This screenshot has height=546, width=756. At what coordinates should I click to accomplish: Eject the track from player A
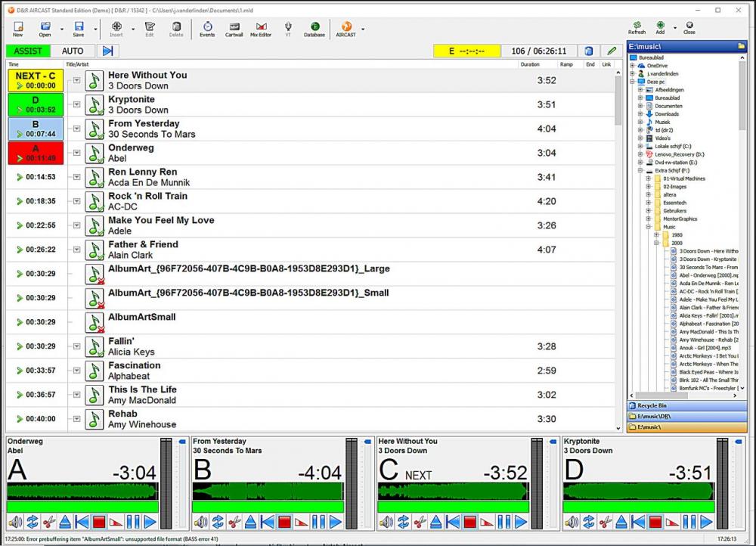[x=66, y=521]
